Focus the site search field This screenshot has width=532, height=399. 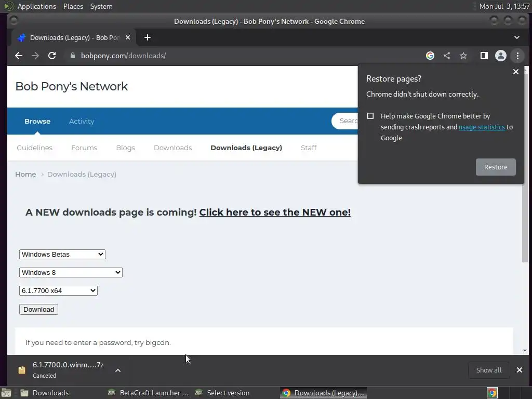coord(345,121)
